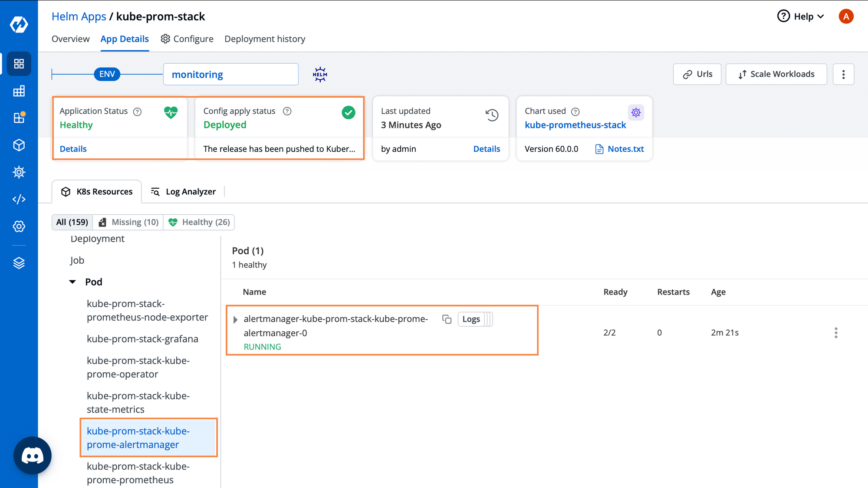This screenshot has height=488, width=868.
Task: Open Discord chat bubble
Action: 33,455
